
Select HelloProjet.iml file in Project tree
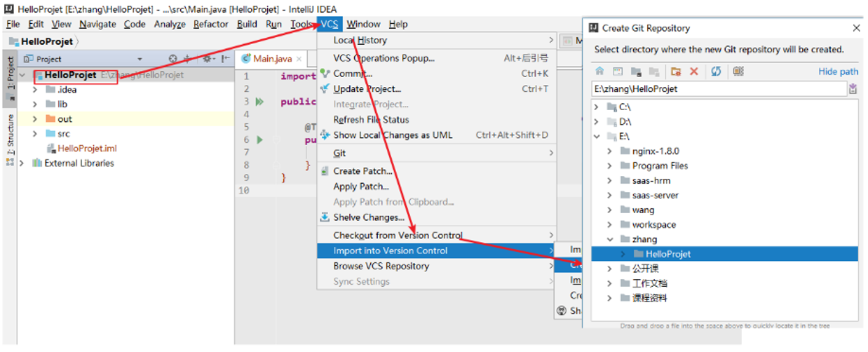point(87,149)
